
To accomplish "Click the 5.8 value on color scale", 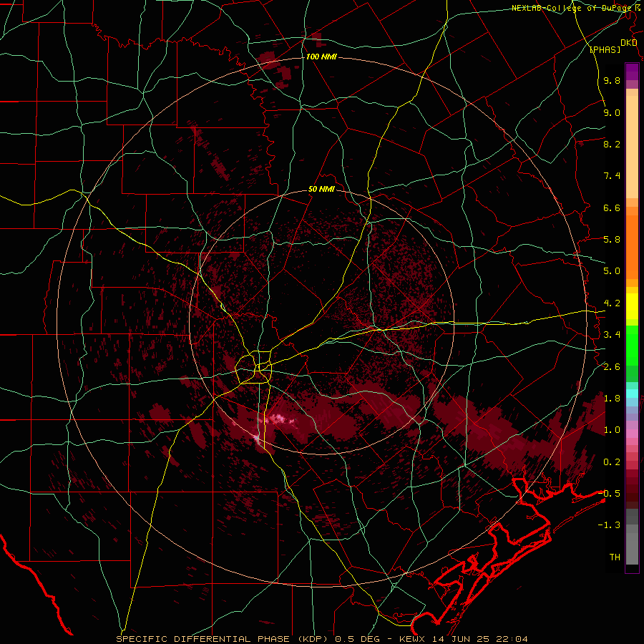I will coord(612,240).
